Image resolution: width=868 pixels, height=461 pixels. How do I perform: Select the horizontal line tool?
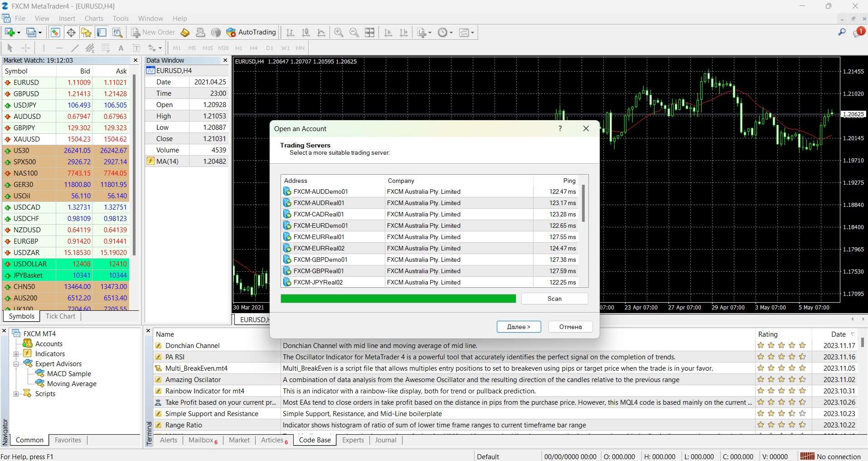(59, 48)
